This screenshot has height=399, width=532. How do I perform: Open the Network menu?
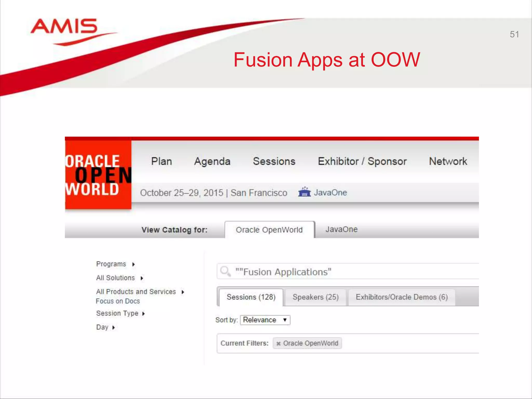pyautogui.click(x=448, y=161)
